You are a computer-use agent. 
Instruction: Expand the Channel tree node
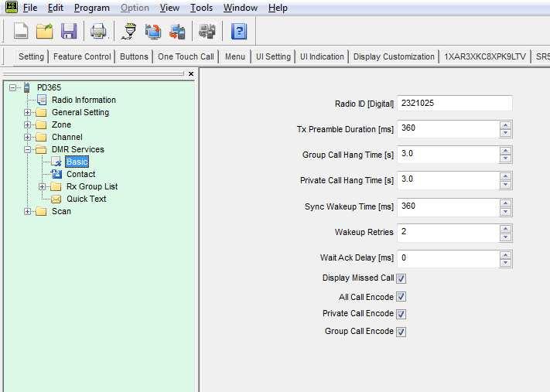coord(27,137)
